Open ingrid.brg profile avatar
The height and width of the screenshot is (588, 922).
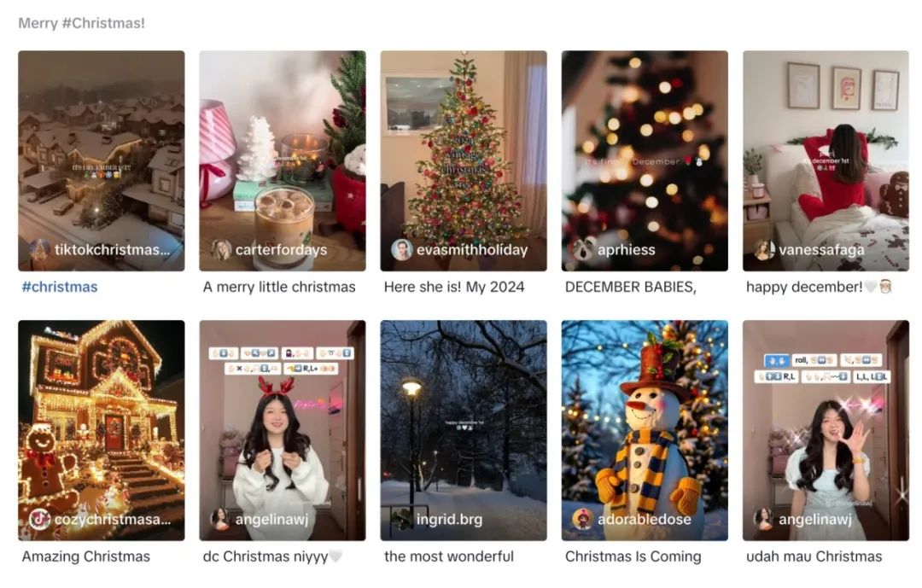401,519
